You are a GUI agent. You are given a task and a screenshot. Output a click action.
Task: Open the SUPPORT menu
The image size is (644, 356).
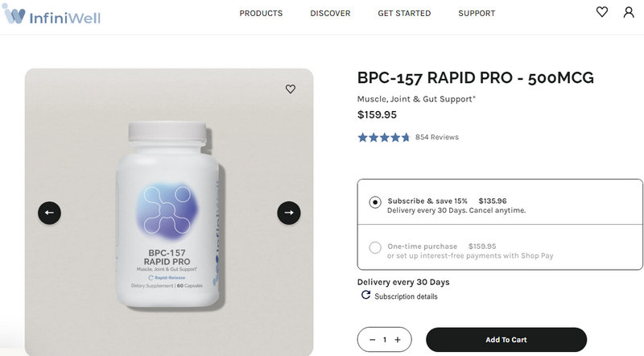(x=477, y=14)
